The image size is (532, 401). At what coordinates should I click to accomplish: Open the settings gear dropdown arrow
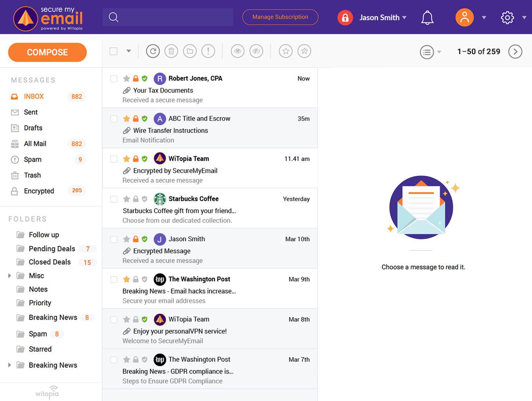(524, 18)
